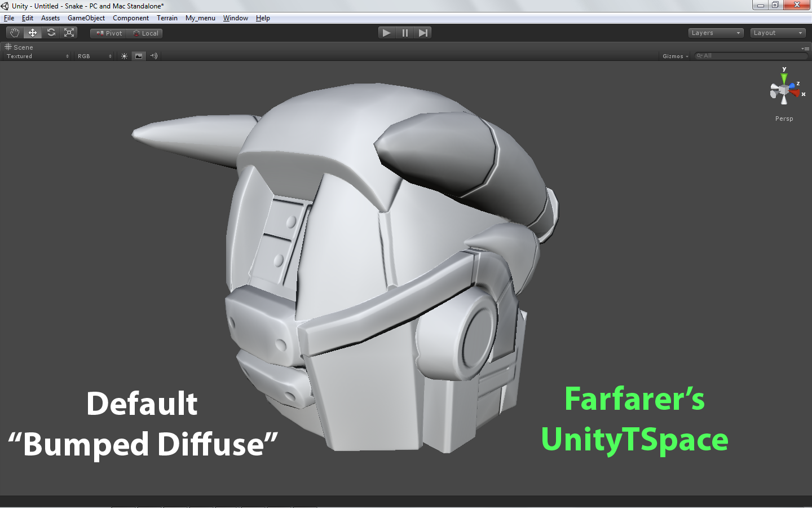Open the GameObject menu

click(x=86, y=18)
